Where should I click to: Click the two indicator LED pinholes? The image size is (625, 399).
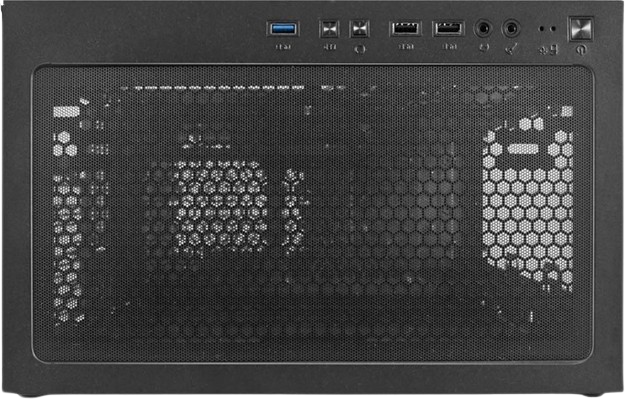[547, 29]
